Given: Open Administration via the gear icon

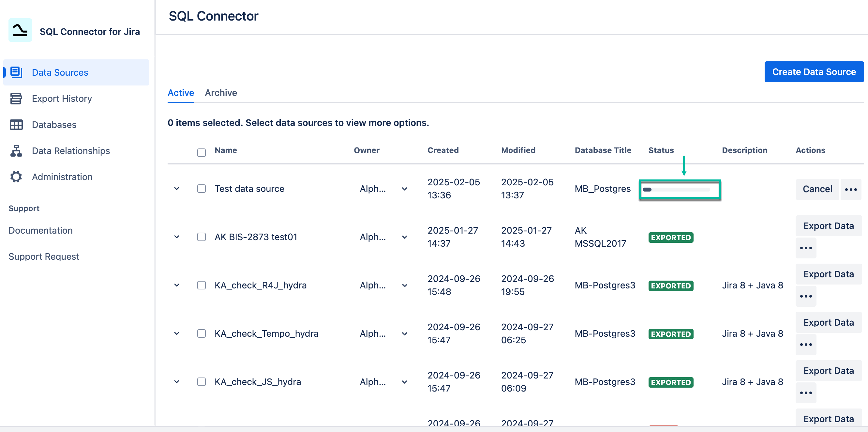Looking at the screenshot, I should 16,177.
